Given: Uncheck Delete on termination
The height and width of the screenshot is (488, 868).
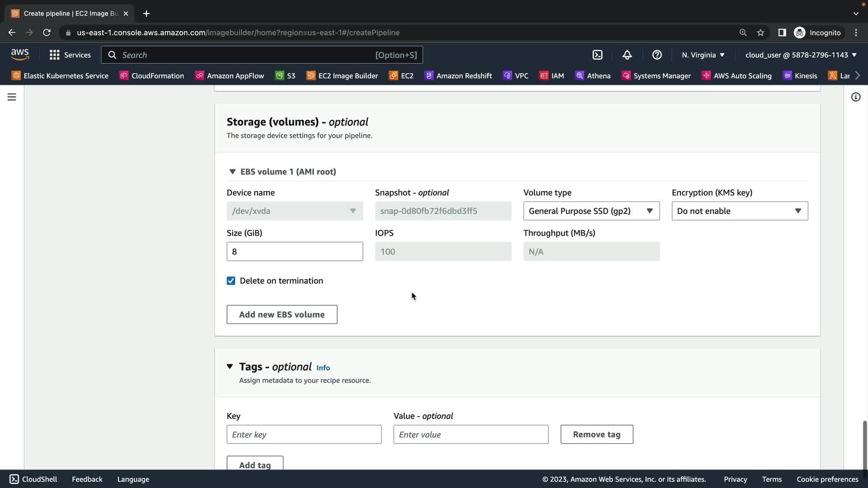Looking at the screenshot, I should [231, 281].
